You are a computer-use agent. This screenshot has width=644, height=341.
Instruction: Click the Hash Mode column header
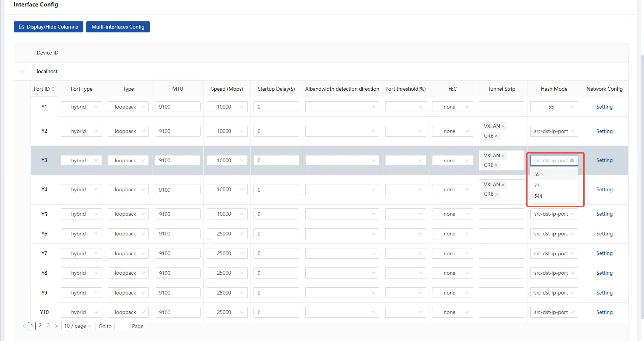pyautogui.click(x=554, y=89)
